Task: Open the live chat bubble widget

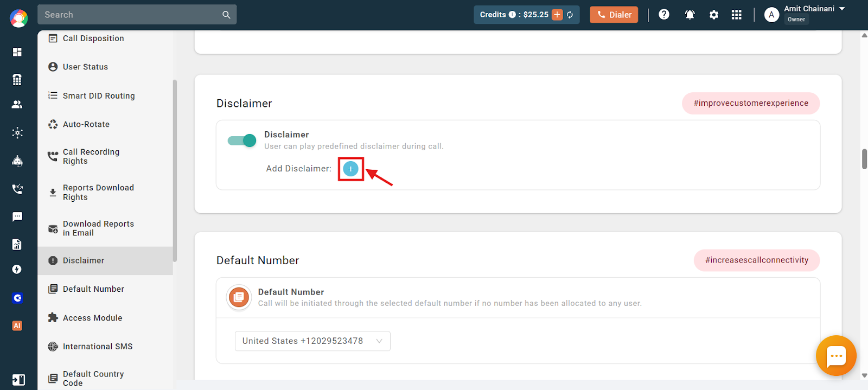Action: point(836,356)
